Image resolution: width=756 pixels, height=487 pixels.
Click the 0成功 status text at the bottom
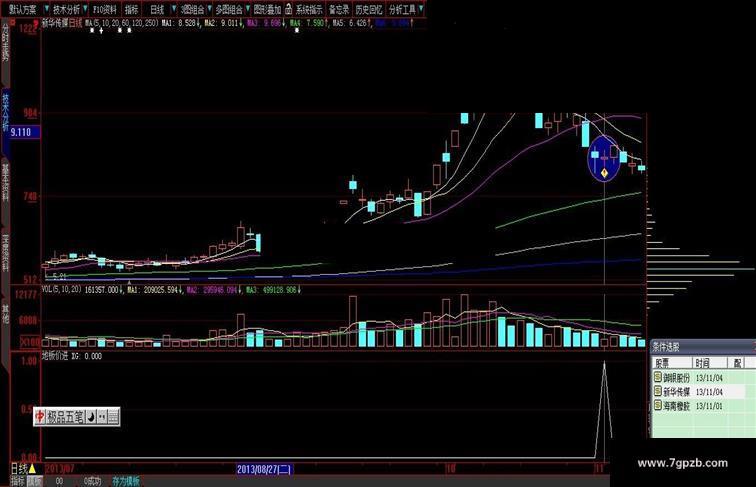pyautogui.click(x=93, y=481)
